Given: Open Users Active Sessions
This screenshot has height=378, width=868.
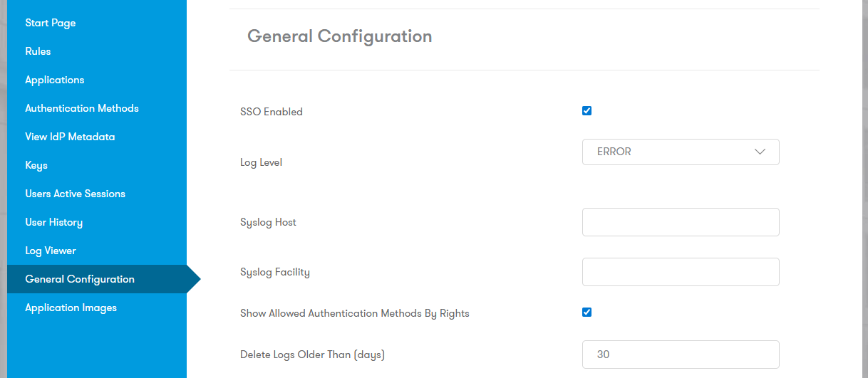Looking at the screenshot, I should pyautogui.click(x=75, y=194).
